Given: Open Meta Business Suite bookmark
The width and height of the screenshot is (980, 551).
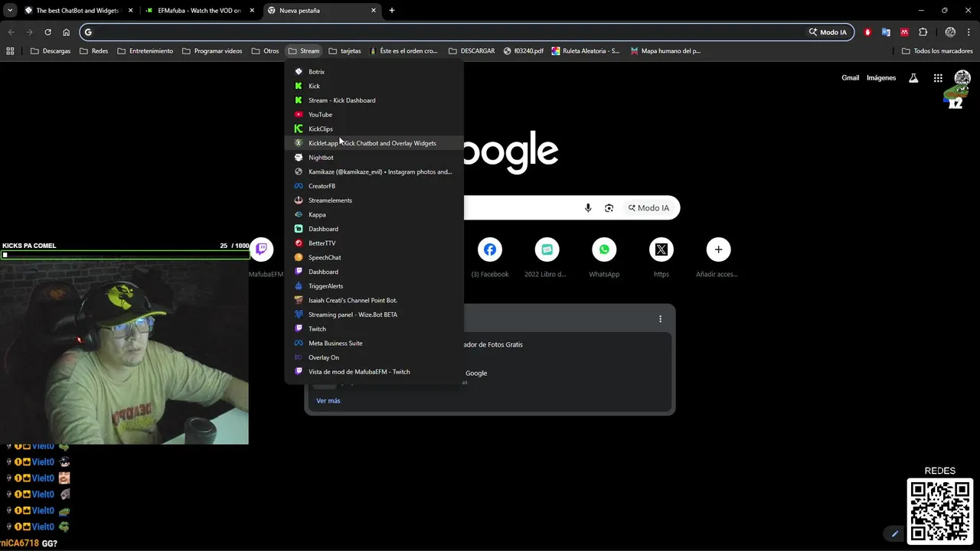Looking at the screenshot, I should tap(374, 343).
